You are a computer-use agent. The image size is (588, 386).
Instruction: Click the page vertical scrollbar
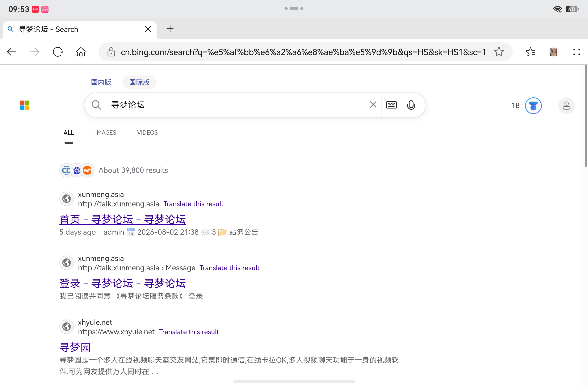(x=585, y=116)
